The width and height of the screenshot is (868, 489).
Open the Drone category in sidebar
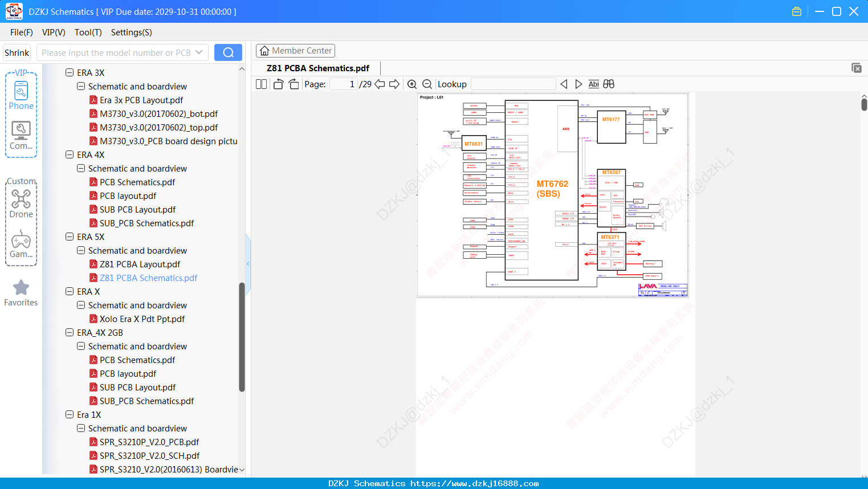point(21,203)
